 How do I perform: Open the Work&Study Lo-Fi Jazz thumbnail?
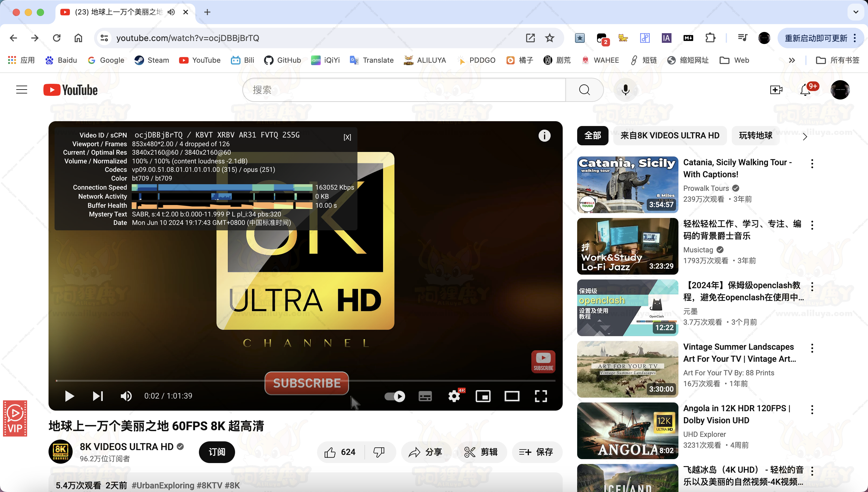coord(627,246)
